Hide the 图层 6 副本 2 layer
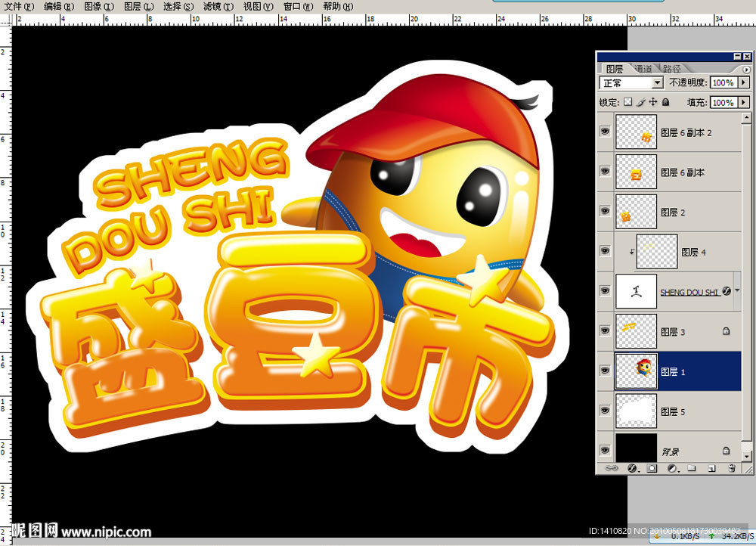 605,132
